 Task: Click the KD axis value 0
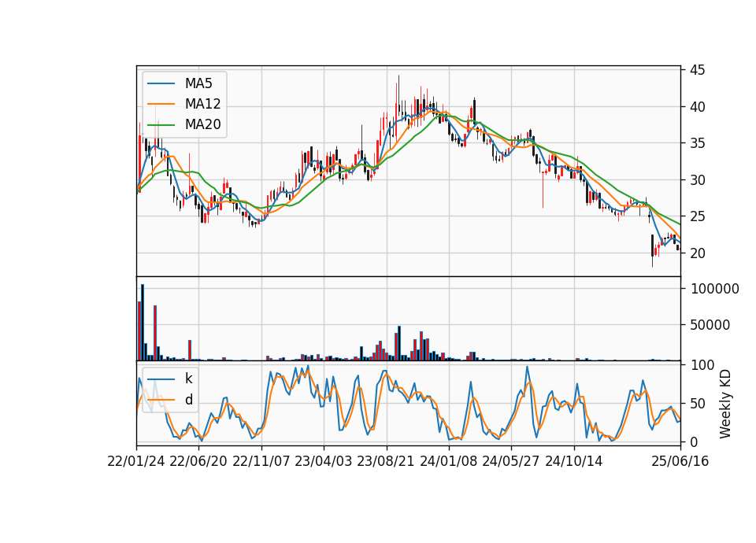click(x=694, y=441)
